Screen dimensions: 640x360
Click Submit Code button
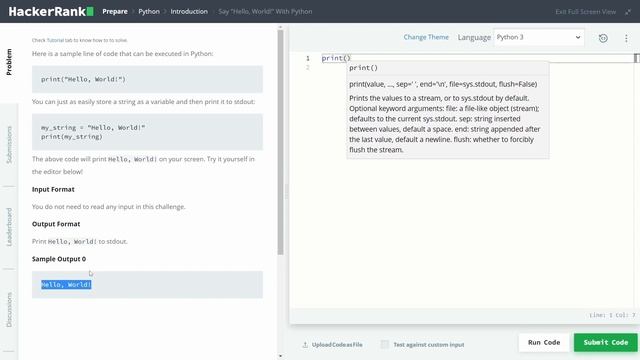[x=605, y=342]
